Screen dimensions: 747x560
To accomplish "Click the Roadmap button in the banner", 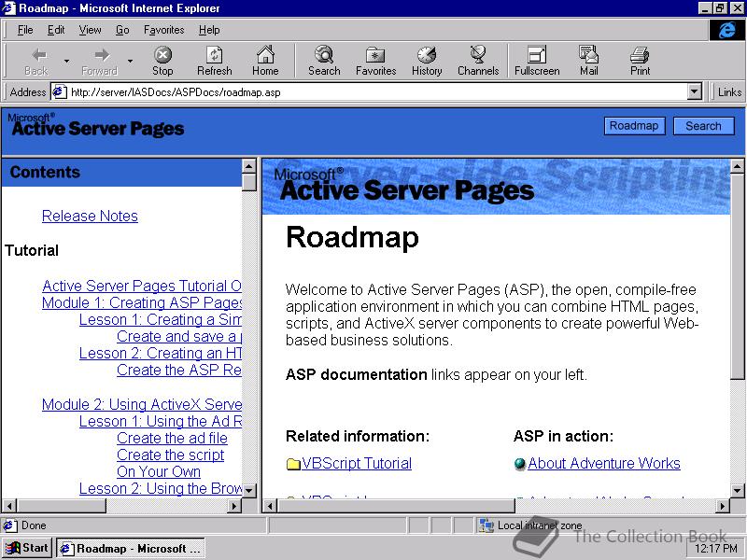I will click(x=635, y=126).
